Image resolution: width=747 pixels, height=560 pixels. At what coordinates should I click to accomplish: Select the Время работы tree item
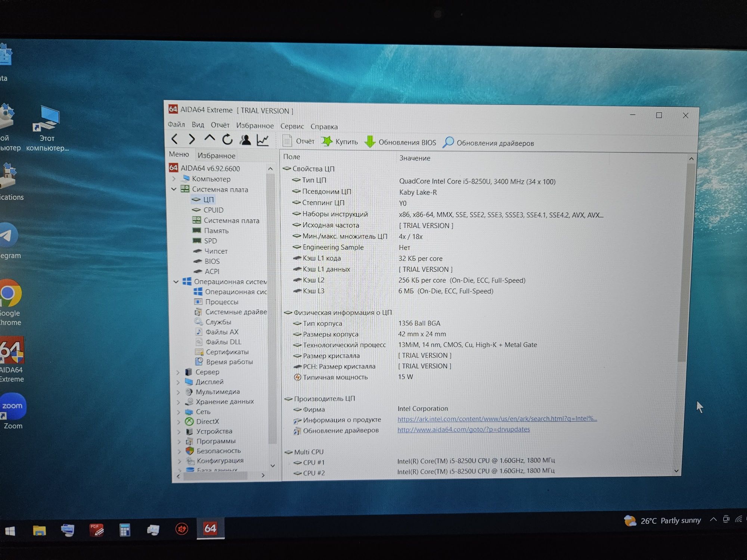point(224,362)
